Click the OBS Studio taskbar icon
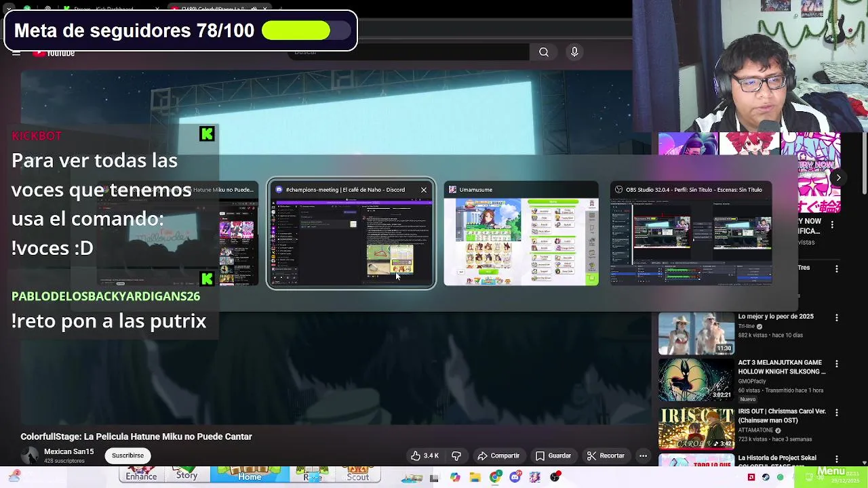 click(x=555, y=477)
